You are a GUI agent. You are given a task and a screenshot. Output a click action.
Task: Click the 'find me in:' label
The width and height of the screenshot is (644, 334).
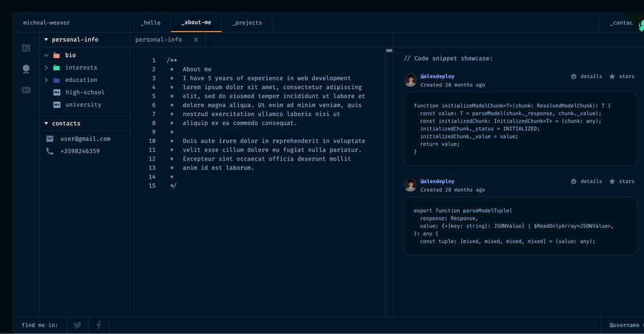tap(40, 325)
